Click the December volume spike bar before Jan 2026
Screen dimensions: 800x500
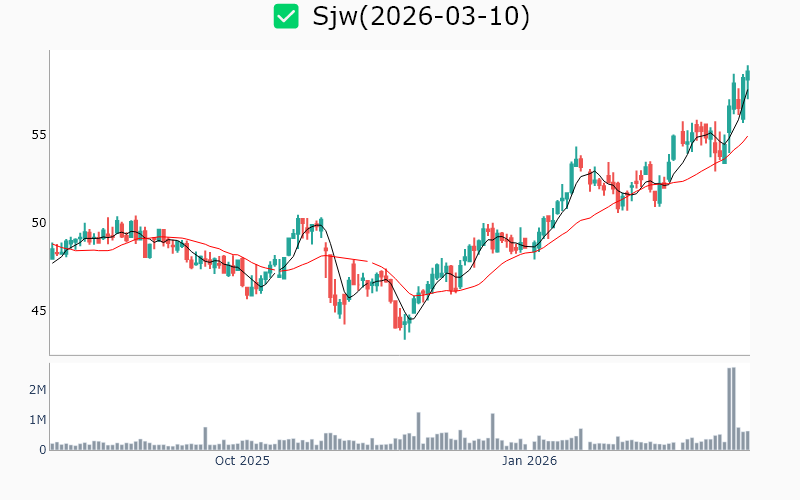(493, 431)
